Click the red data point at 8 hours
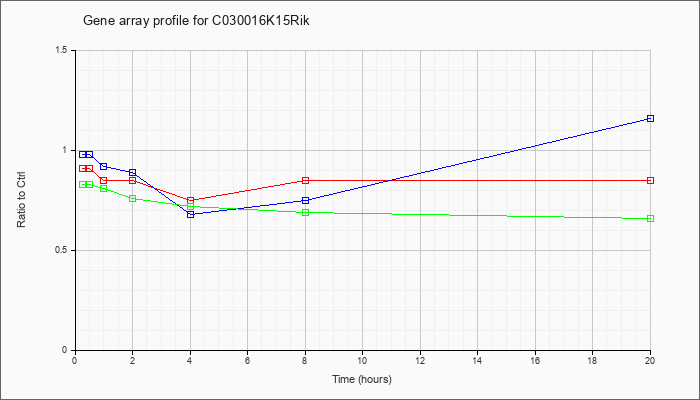The height and width of the screenshot is (400, 700). pos(305,180)
